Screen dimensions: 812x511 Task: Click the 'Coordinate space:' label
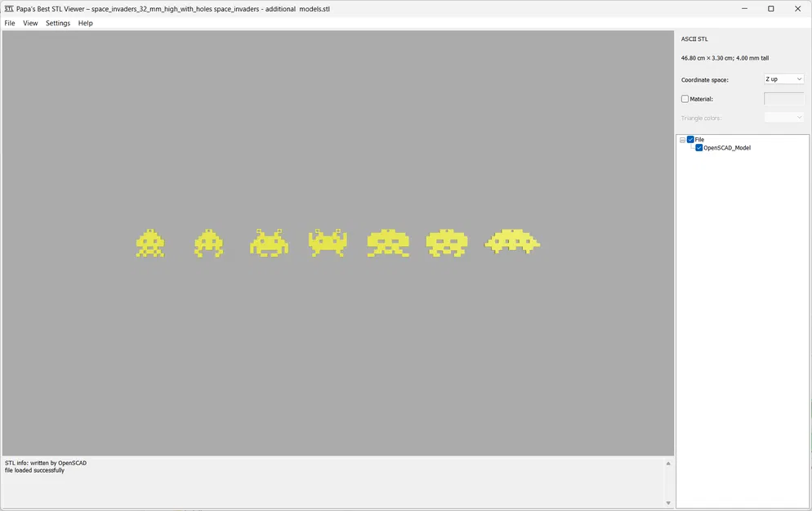(705, 80)
